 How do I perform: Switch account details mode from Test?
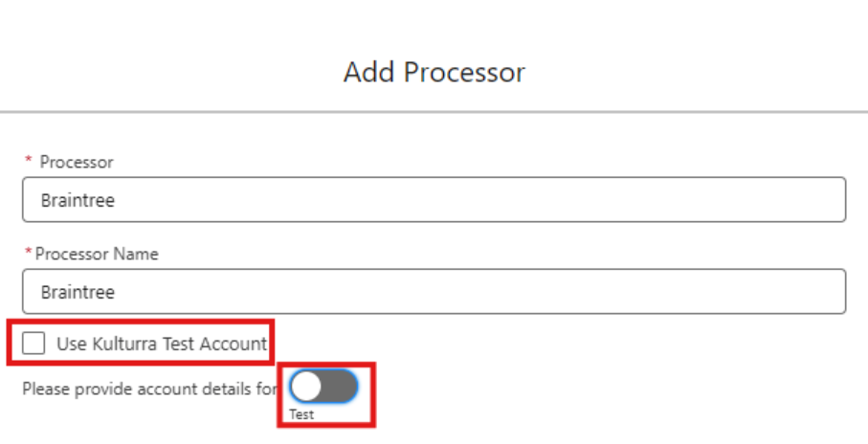[324, 388]
